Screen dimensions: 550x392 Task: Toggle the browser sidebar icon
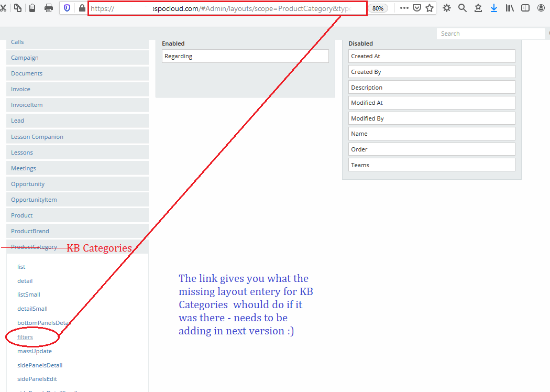click(525, 8)
